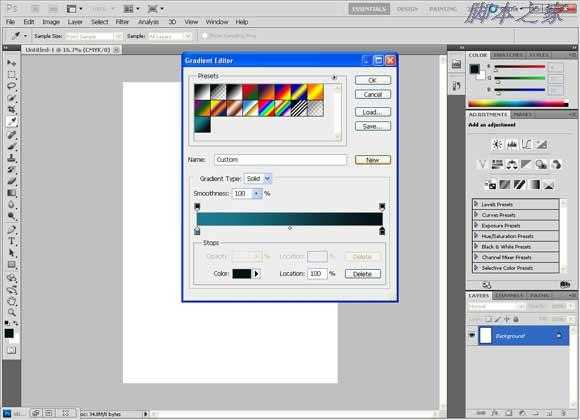Toggle the Show Sampling Ring checkbox
The width and height of the screenshot is (580, 420).
[x=205, y=36]
